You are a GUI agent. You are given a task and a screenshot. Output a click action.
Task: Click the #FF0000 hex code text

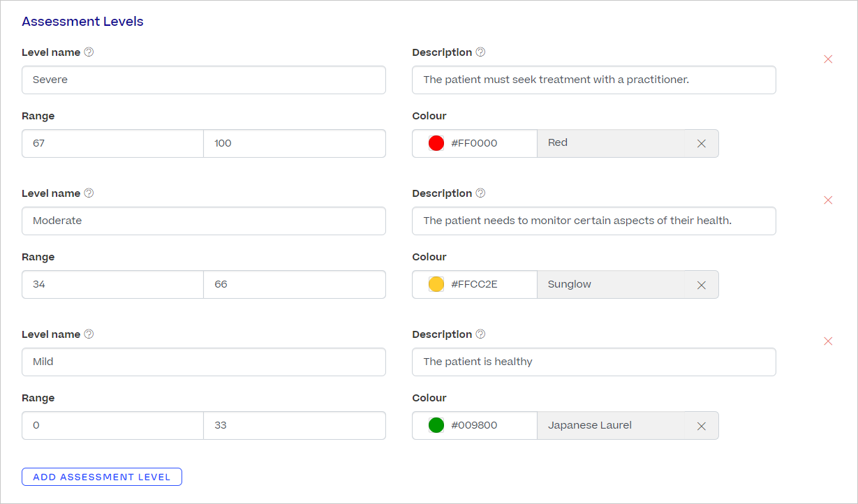[474, 143]
